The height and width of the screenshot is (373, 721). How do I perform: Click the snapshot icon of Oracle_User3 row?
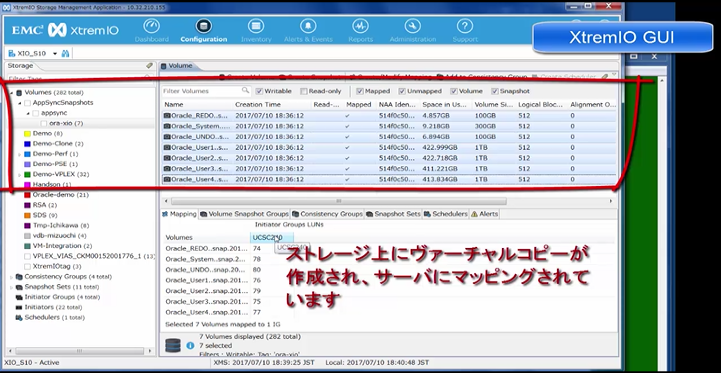coord(167,168)
